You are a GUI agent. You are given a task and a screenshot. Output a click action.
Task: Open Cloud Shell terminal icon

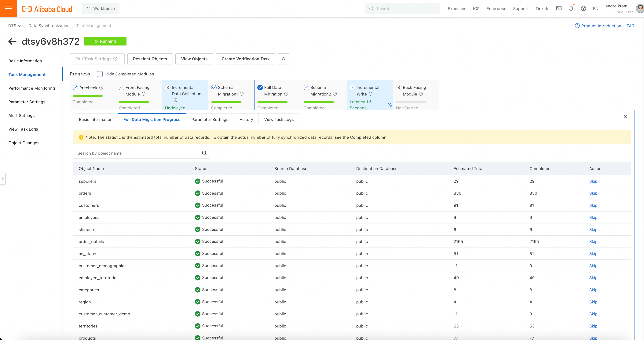click(x=559, y=9)
